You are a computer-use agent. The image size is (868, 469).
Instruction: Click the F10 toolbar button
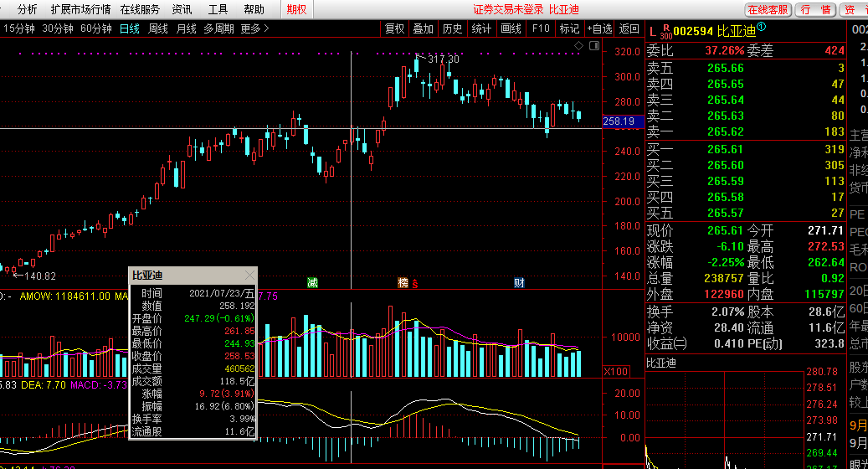click(541, 28)
